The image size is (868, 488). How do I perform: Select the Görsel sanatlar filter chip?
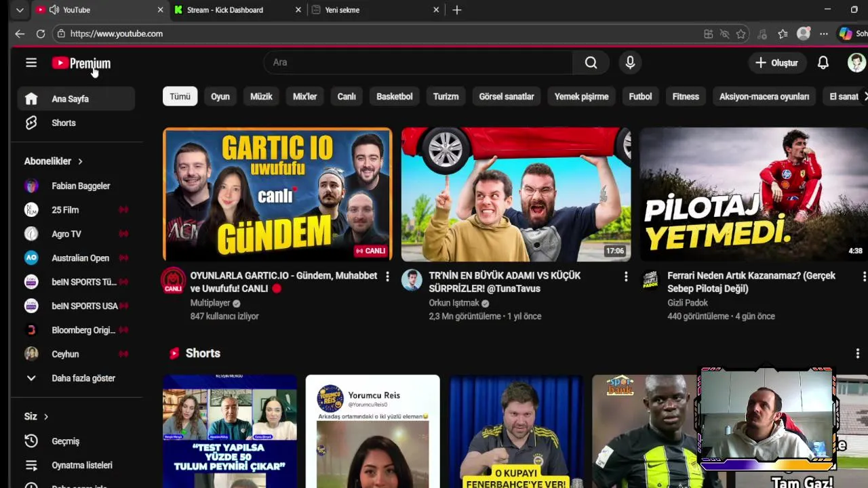tap(507, 96)
